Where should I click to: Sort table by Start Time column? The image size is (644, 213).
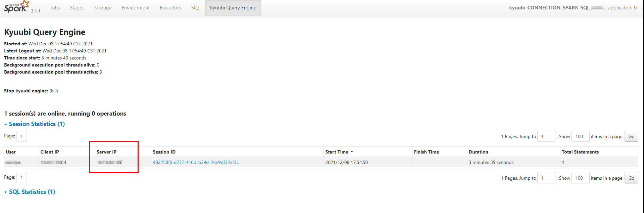click(337, 152)
